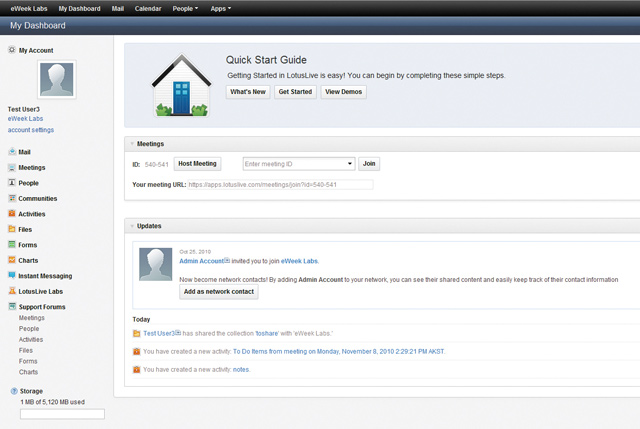Open People under Support Forums
640x429 pixels.
[x=29, y=329]
